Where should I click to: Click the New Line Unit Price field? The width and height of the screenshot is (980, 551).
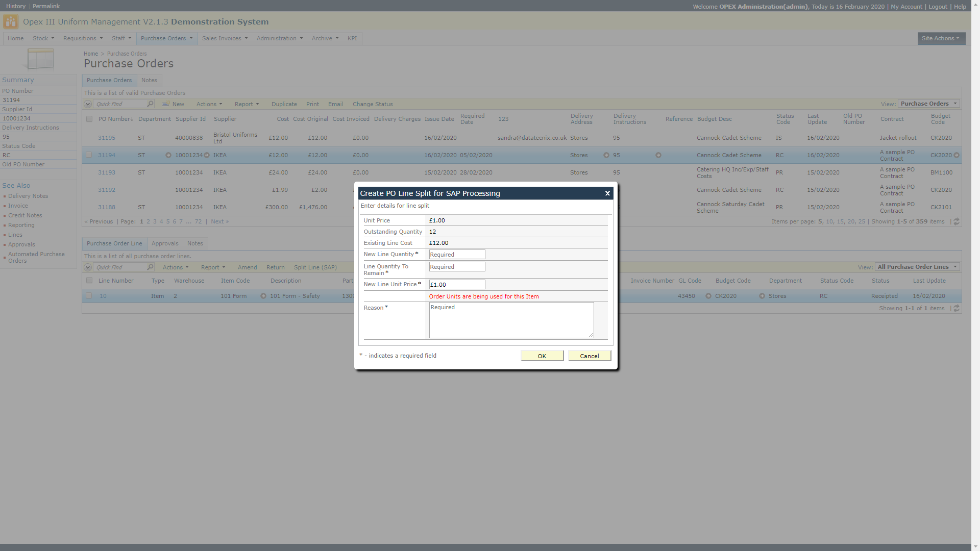pyautogui.click(x=457, y=285)
